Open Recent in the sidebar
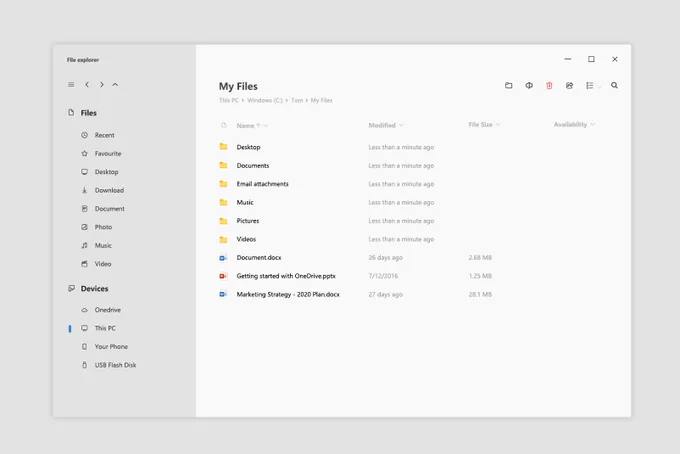 point(98,135)
